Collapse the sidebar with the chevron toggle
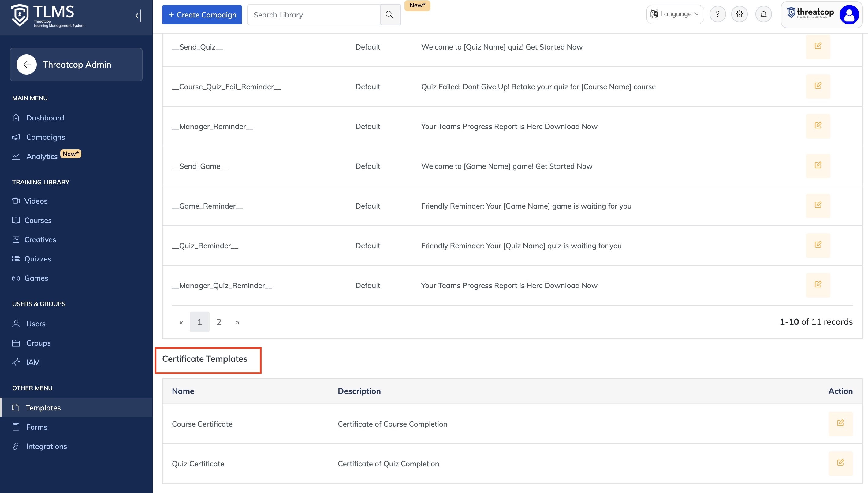 point(138,16)
